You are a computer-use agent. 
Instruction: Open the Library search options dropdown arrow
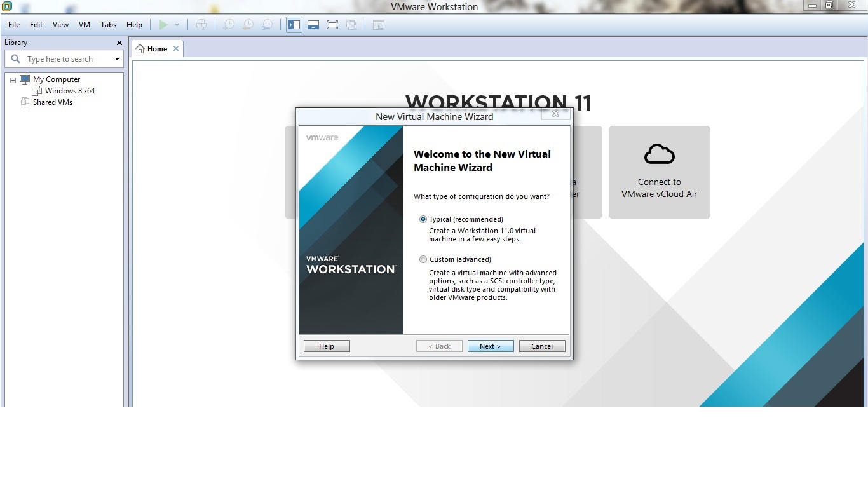tap(117, 59)
